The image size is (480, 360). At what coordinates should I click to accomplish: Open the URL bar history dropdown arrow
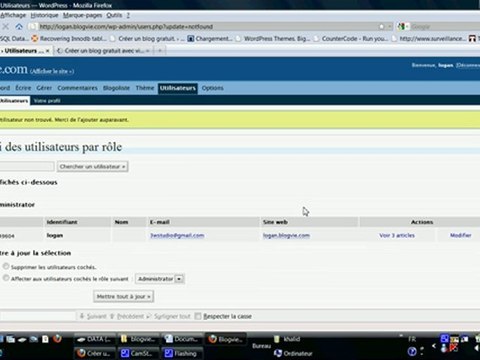[x=390, y=26]
